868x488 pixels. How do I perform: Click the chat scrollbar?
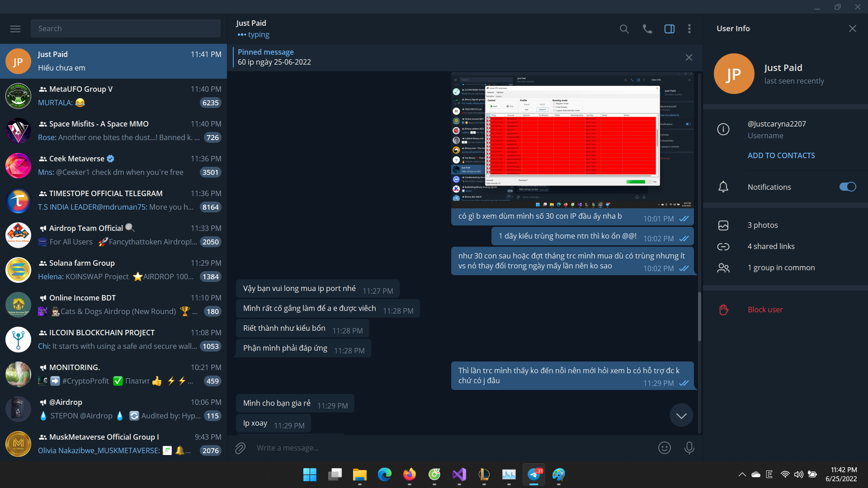tap(699, 316)
